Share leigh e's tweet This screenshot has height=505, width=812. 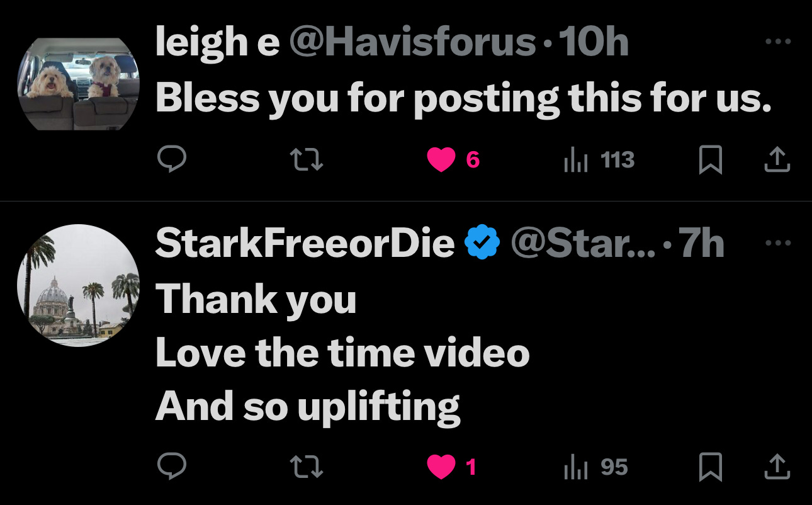point(777,161)
